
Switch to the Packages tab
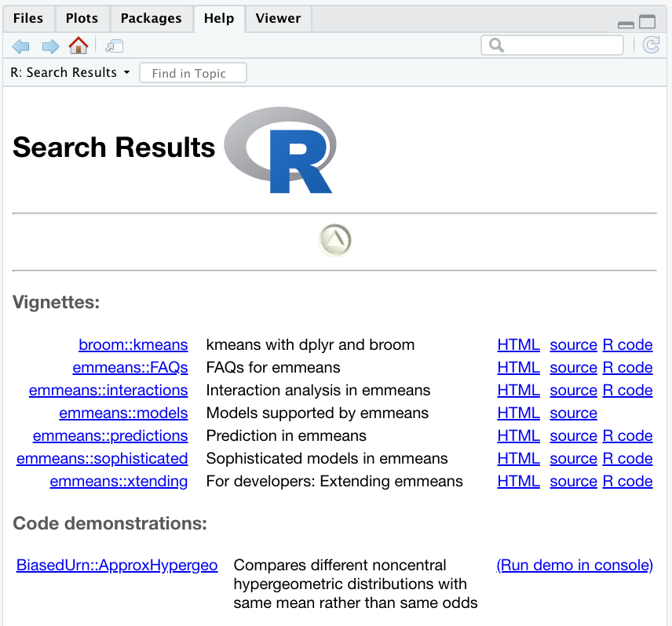point(152,18)
